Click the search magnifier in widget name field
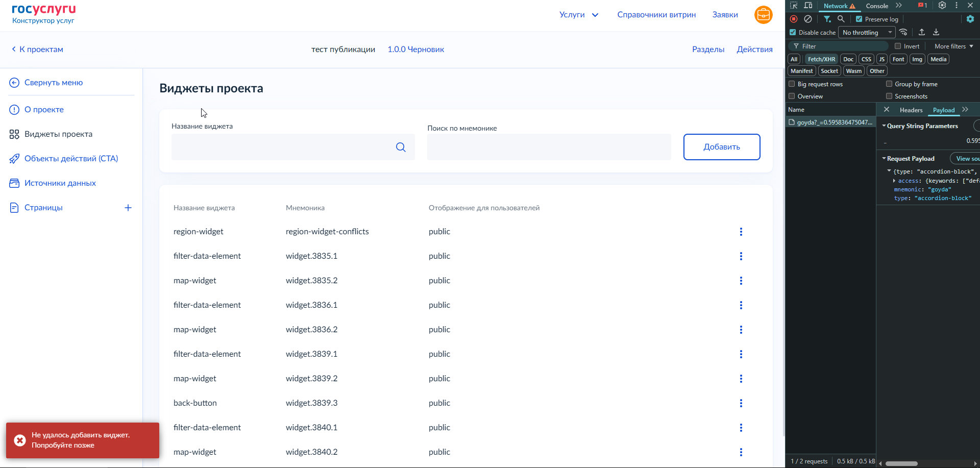The width and height of the screenshot is (980, 468). click(401, 147)
